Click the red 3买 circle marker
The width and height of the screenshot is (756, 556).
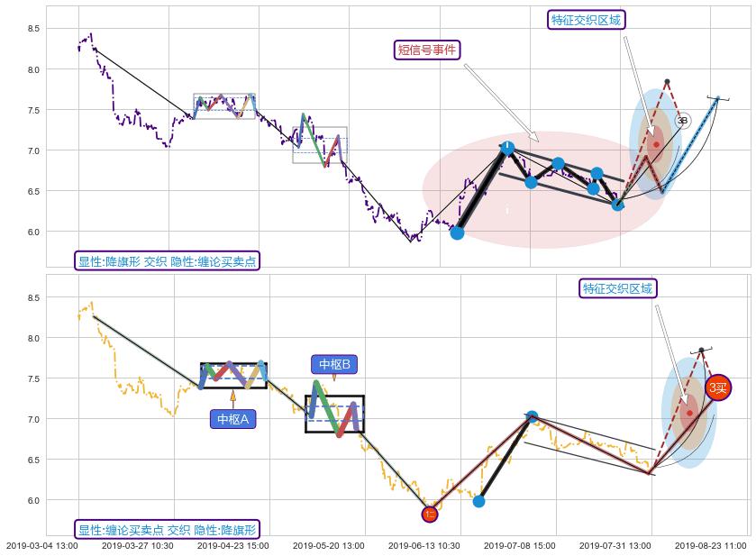point(718,387)
